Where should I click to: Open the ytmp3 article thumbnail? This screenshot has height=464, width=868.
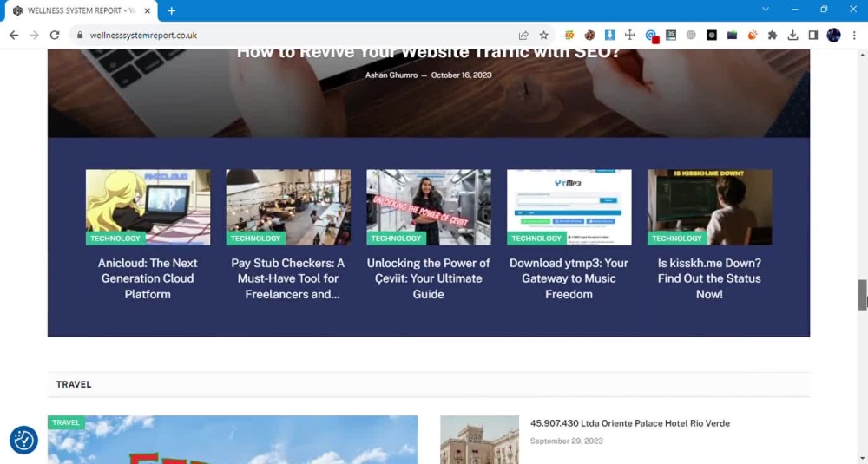coord(569,206)
